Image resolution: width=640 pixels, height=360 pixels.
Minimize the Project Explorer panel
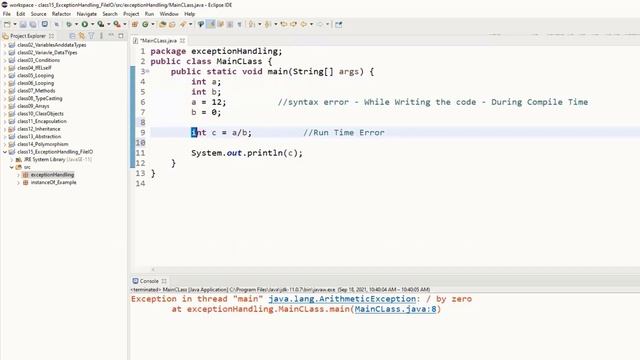pyautogui.click(x=111, y=36)
